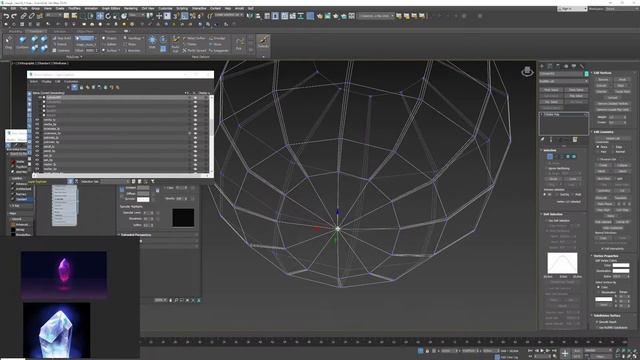Select the Select and Link tool
Viewport: 640px width, 360px height.
(x=23, y=16)
